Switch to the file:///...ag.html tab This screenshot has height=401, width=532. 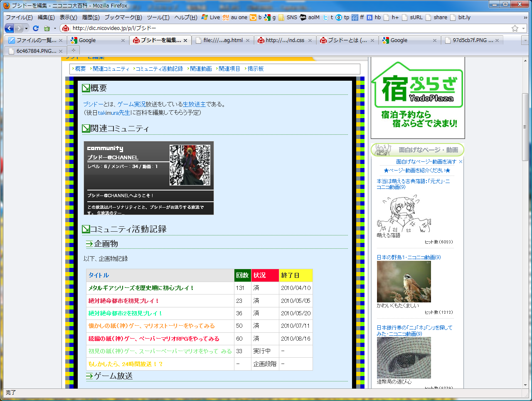click(x=222, y=40)
